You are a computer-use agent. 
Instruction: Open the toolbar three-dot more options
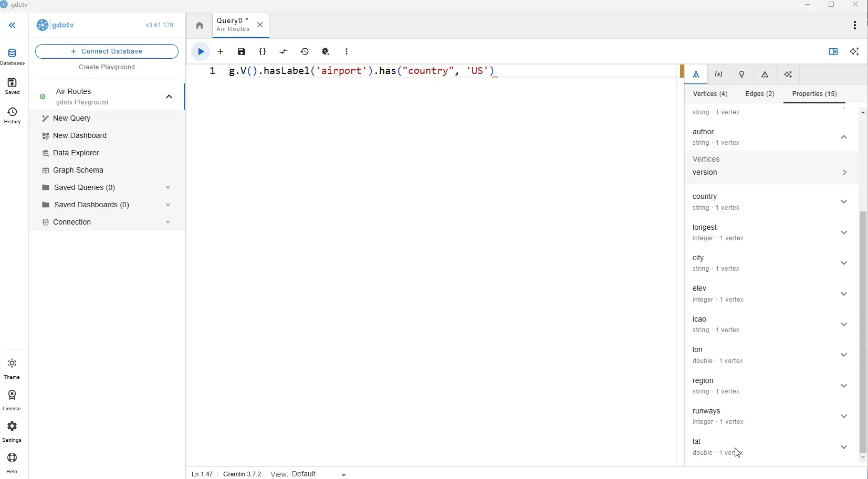tap(347, 51)
